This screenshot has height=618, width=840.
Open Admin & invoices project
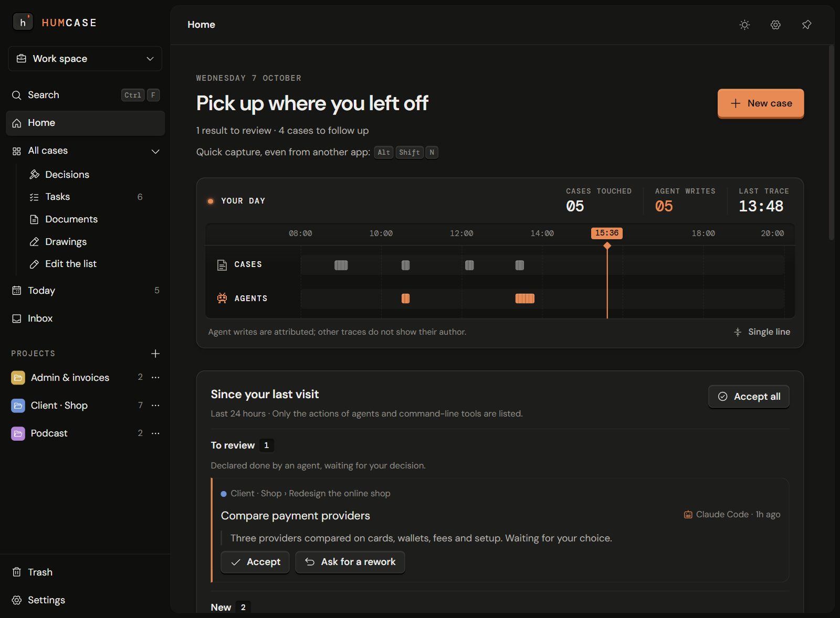(70, 378)
